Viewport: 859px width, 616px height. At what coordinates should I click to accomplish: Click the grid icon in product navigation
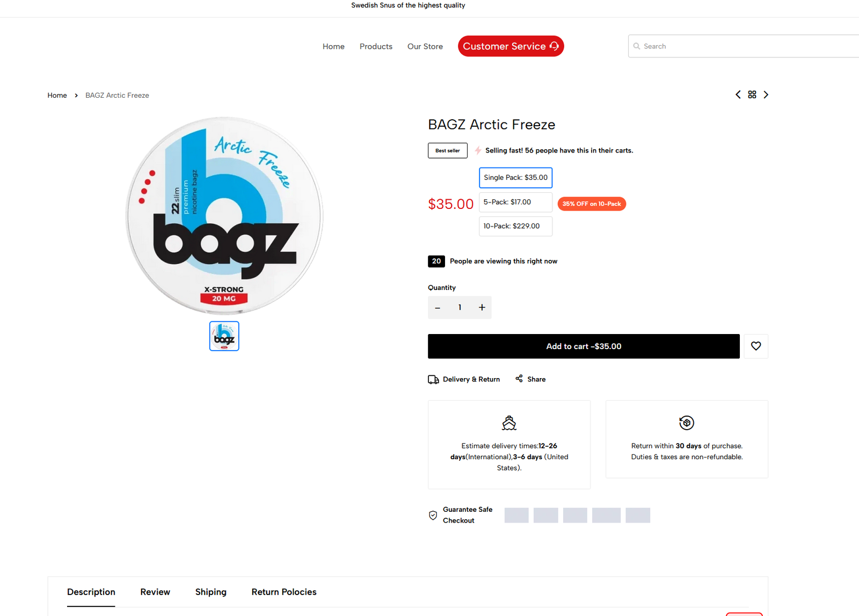click(x=752, y=94)
